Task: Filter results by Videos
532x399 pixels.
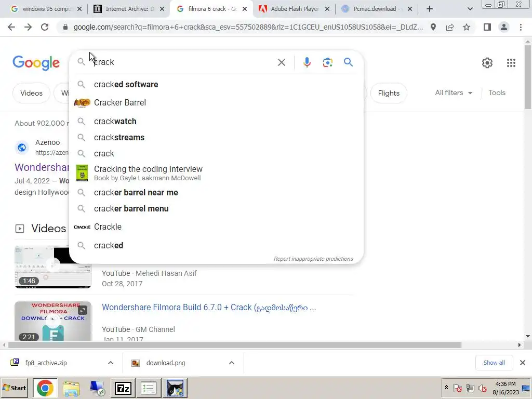Action: point(31,93)
